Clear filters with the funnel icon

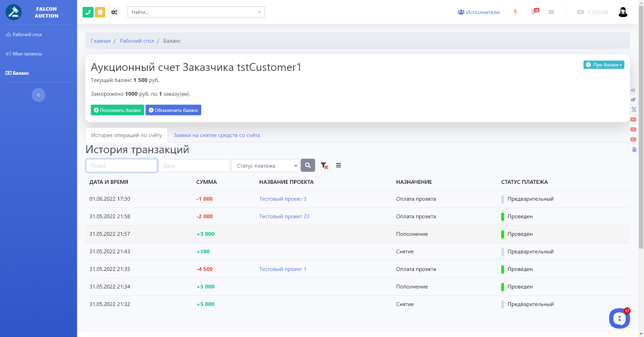(324, 166)
